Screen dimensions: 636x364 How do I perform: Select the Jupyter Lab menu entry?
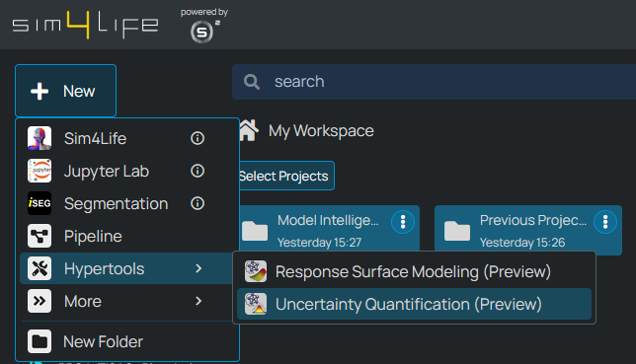pos(125,171)
